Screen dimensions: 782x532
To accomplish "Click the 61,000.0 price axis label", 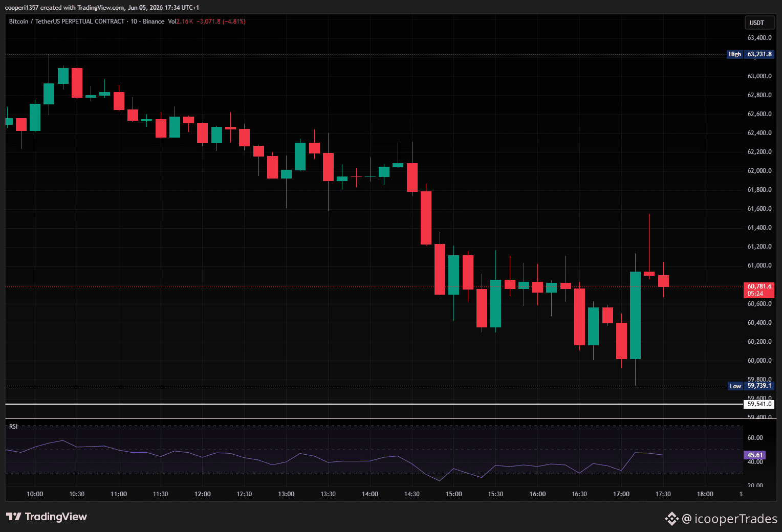I will (x=759, y=265).
